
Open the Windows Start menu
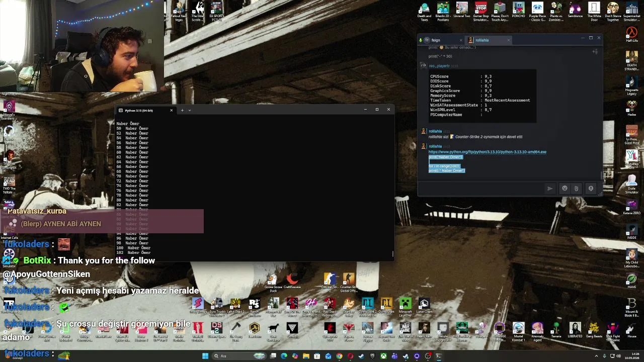[x=205, y=356]
